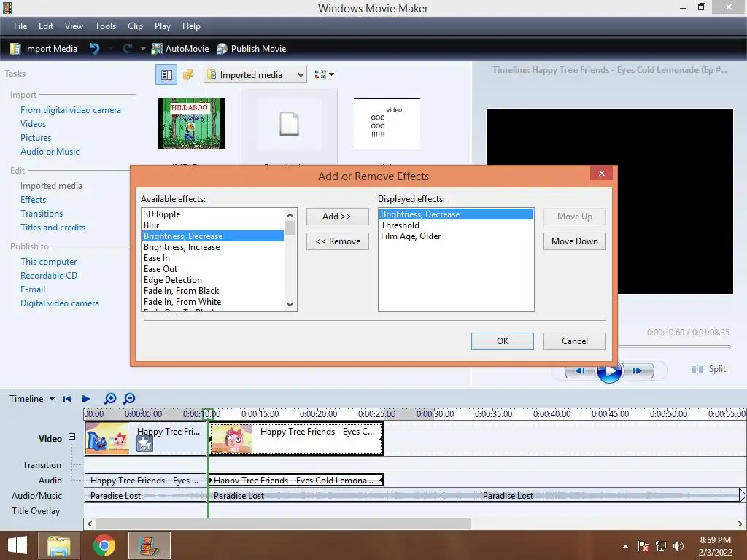Click From digital video camera link
Viewport: 747px width, 560px height.
point(71,110)
